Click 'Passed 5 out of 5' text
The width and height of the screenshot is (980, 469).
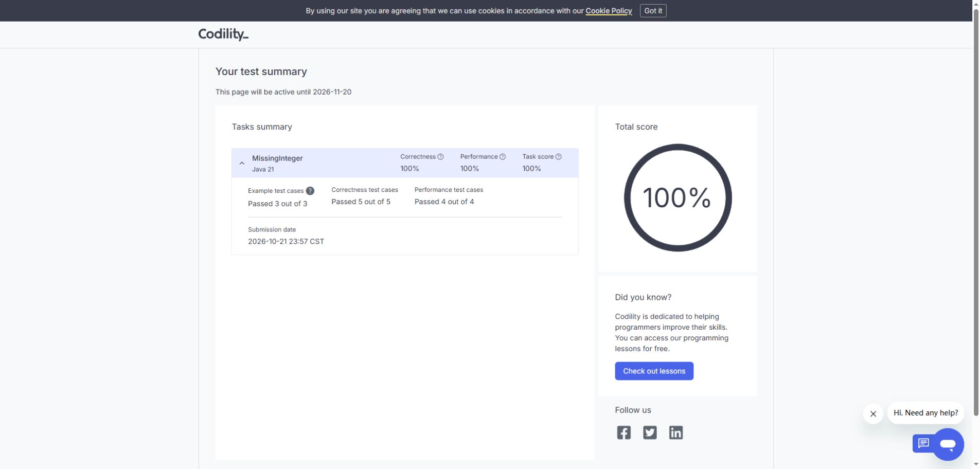[361, 202]
